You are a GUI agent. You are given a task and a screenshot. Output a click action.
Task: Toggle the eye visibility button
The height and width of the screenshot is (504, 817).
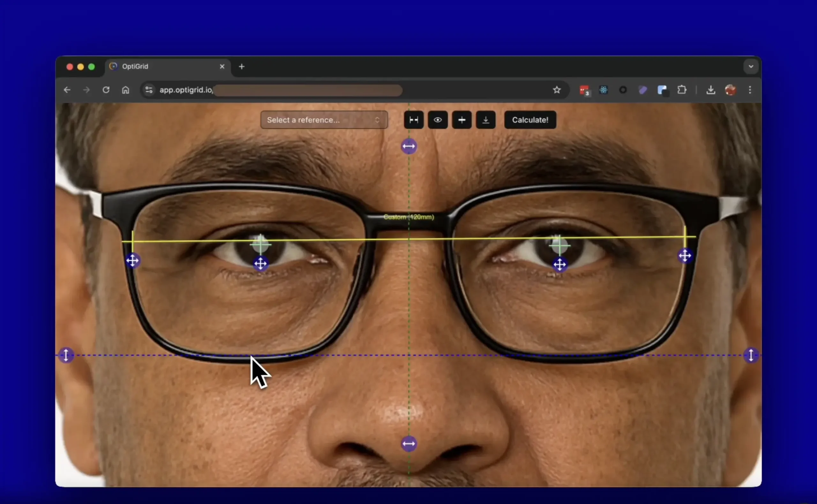pyautogui.click(x=438, y=120)
